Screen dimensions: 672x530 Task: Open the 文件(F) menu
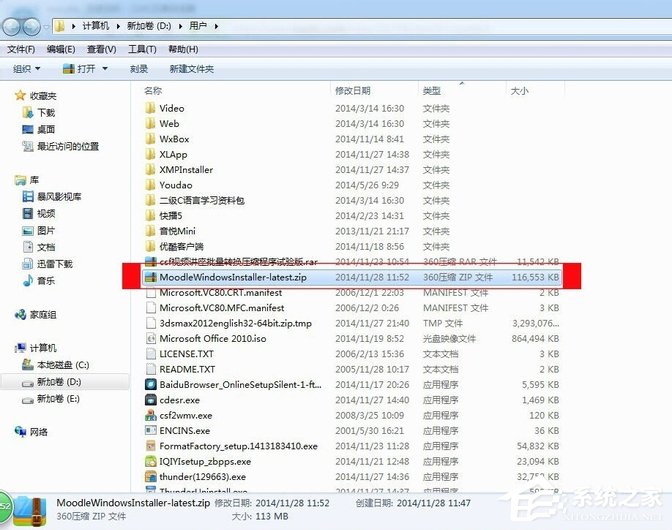[21, 50]
